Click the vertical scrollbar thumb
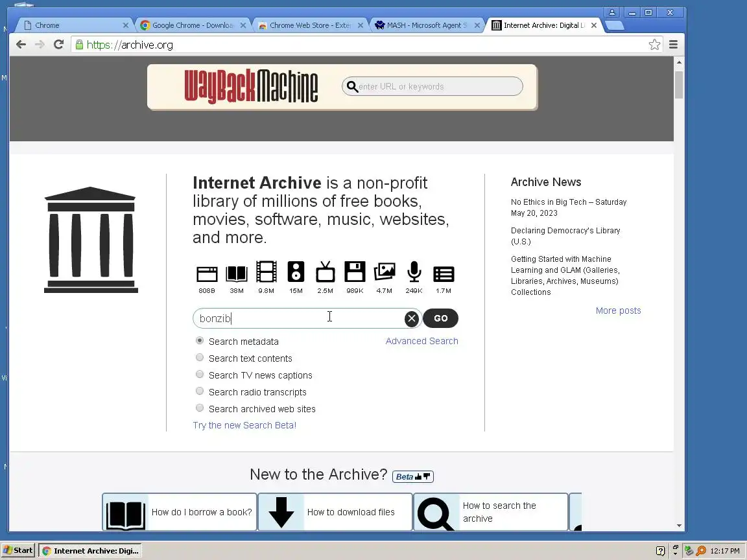Image resolution: width=747 pixels, height=560 pixels. [679, 85]
